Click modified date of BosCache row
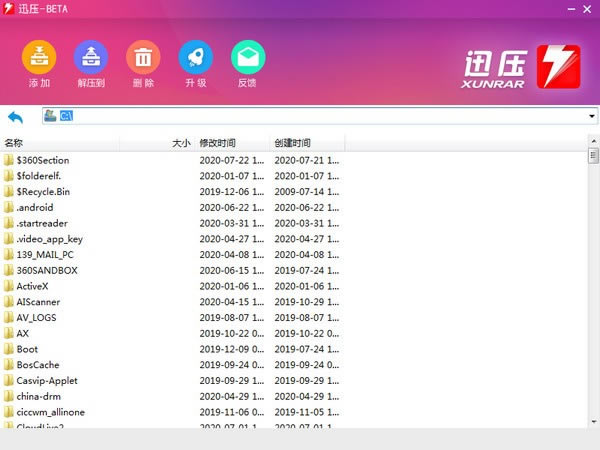The image size is (600, 450). coord(232,365)
